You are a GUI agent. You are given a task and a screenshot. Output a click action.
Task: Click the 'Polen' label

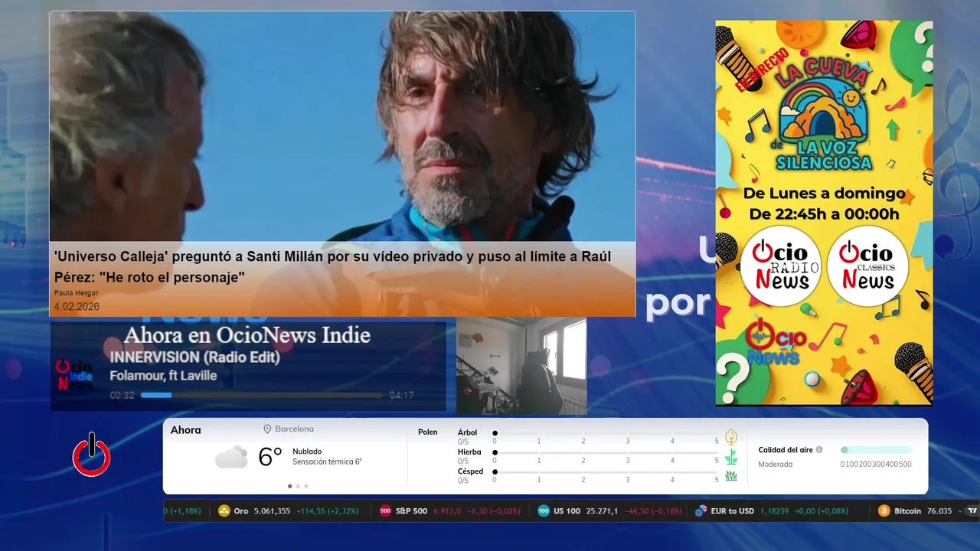[x=428, y=432]
